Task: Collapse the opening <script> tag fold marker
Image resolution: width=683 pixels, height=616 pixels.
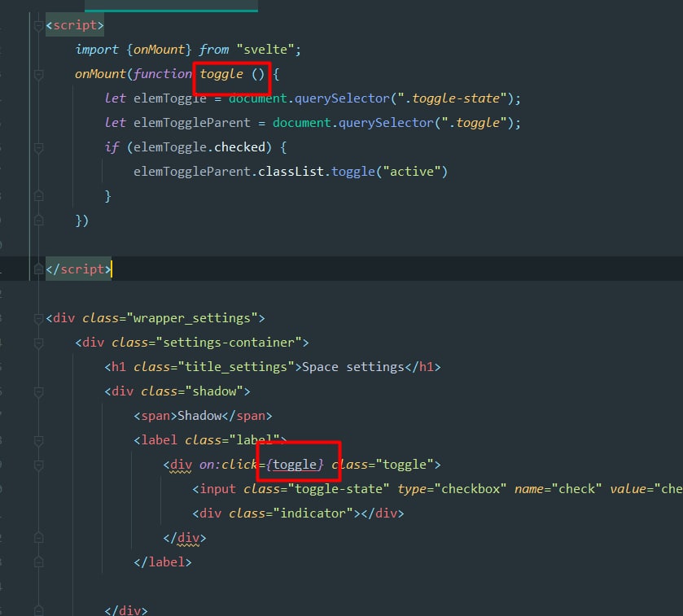Action: click(x=38, y=26)
